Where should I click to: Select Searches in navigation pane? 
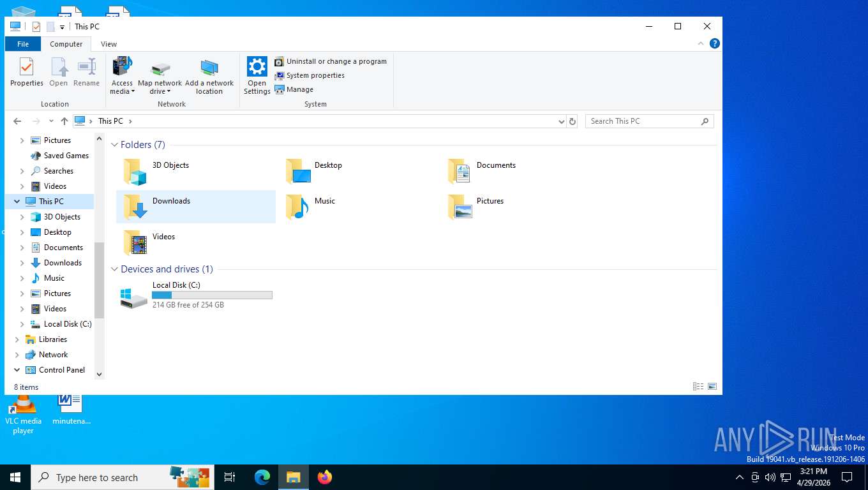point(52,171)
